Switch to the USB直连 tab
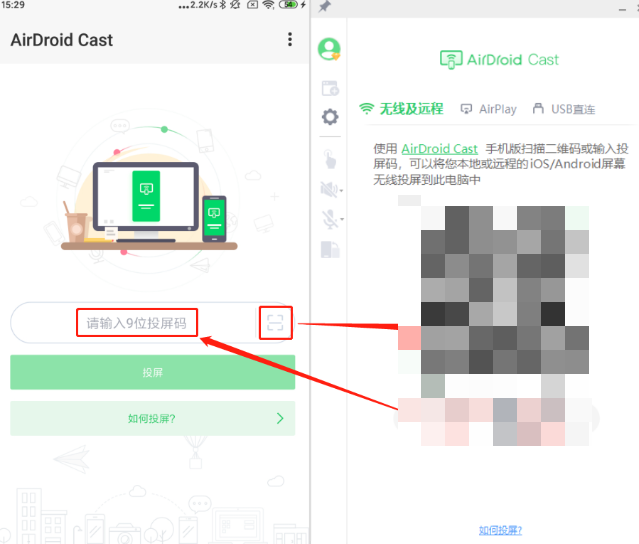 pyautogui.click(x=564, y=109)
